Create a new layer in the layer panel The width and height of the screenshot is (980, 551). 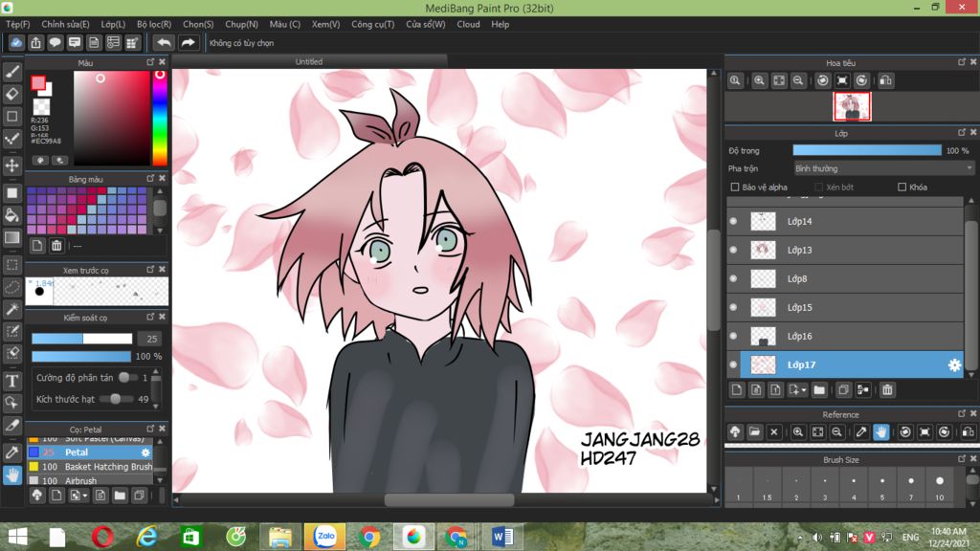pos(737,390)
